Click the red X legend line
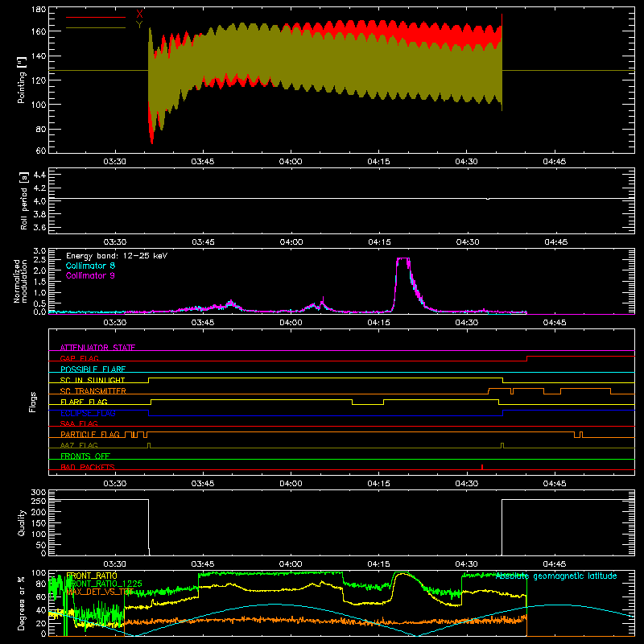This screenshot has height=644, width=644. (x=96, y=17)
